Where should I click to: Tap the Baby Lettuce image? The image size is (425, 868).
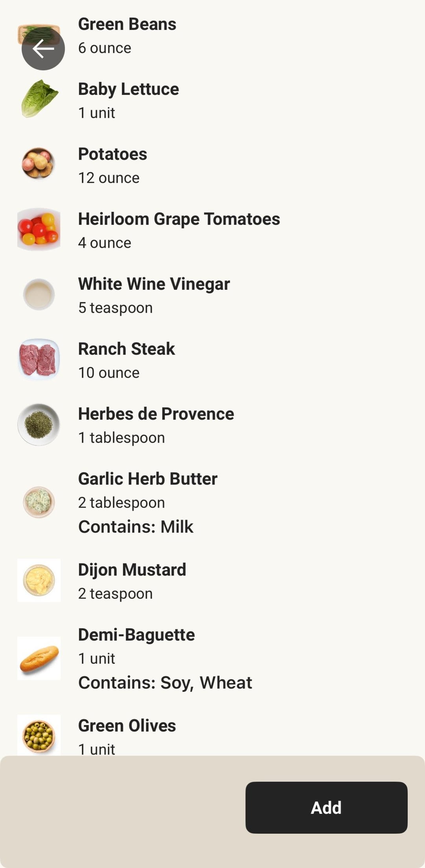click(x=39, y=99)
